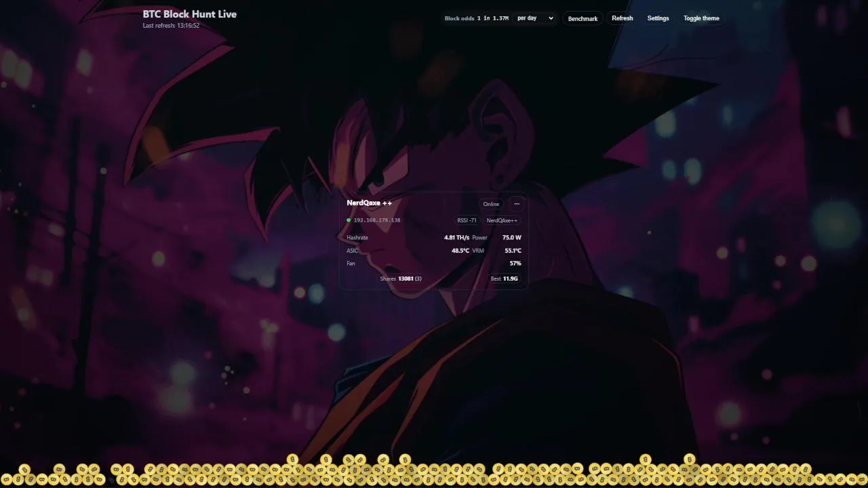Click the Fan label
The image size is (868, 488).
pos(351,263)
